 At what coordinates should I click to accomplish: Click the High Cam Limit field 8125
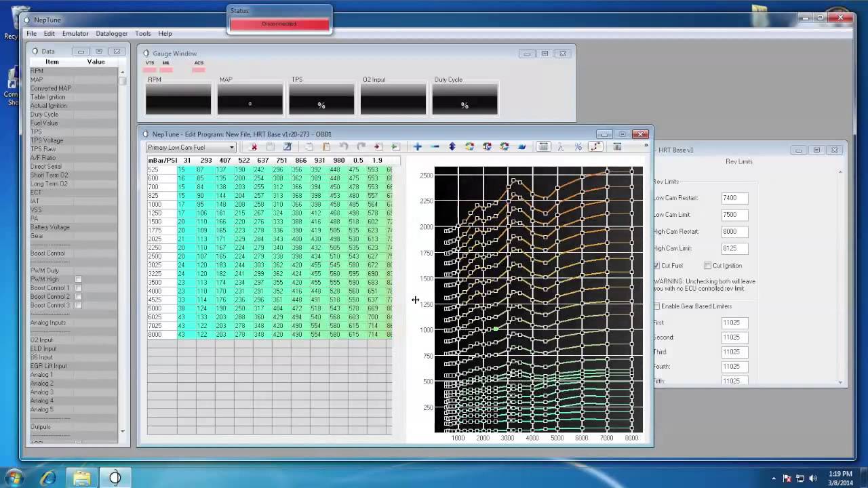(x=735, y=249)
